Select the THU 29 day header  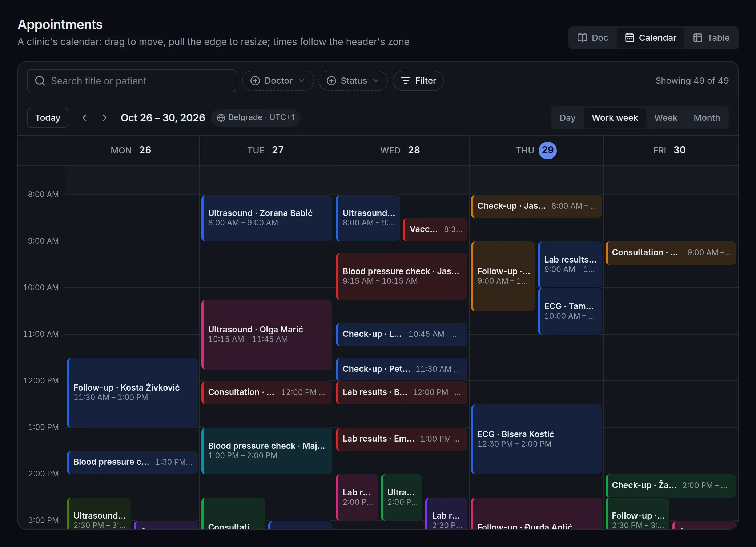[x=536, y=150]
